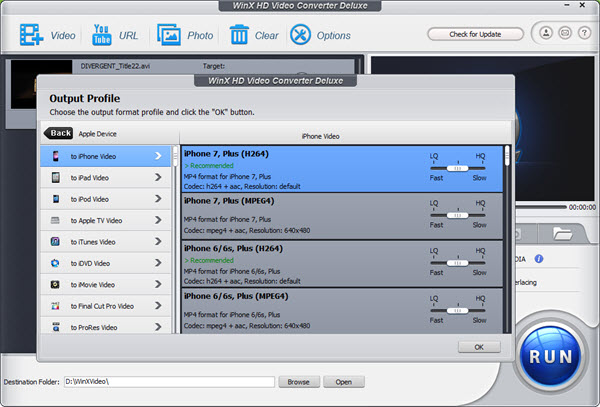The image size is (600, 407).
Task: Select to iPad Video category
Action: point(106,177)
